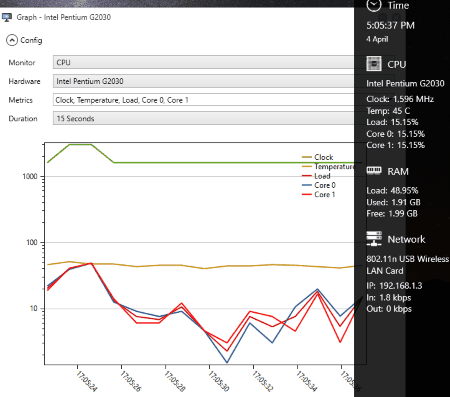Click the 1000 value on the y-axis
This screenshot has width=450, height=397.
(x=30, y=177)
